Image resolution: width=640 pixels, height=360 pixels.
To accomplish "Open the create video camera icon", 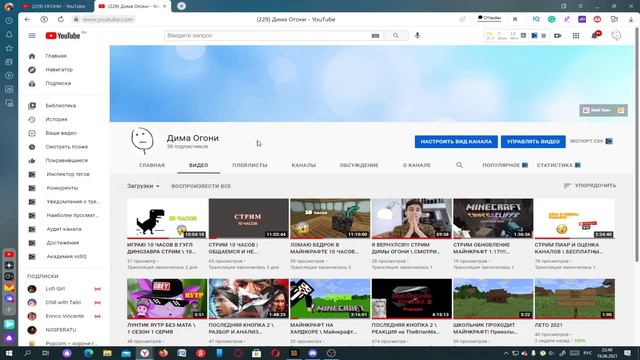I will (558, 36).
